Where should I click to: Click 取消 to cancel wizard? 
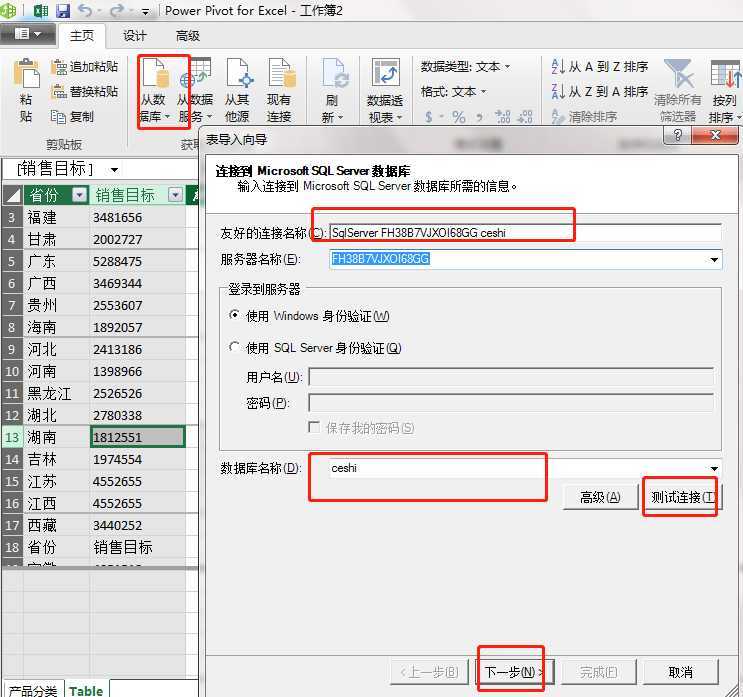tap(680, 672)
